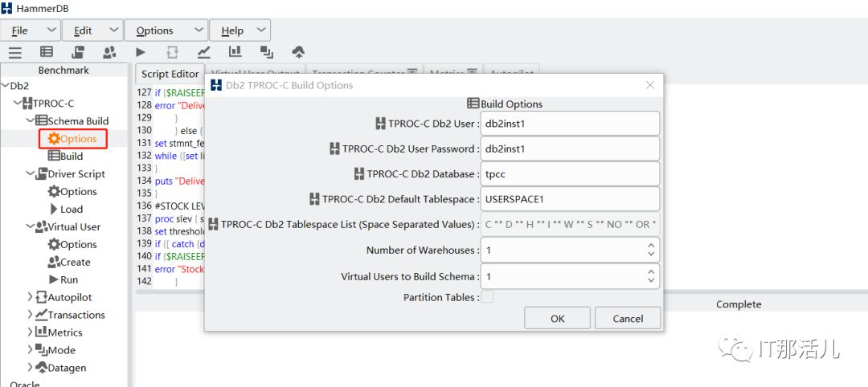Open Driver Script Options in tree
The width and height of the screenshot is (868, 387).
point(72,192)
